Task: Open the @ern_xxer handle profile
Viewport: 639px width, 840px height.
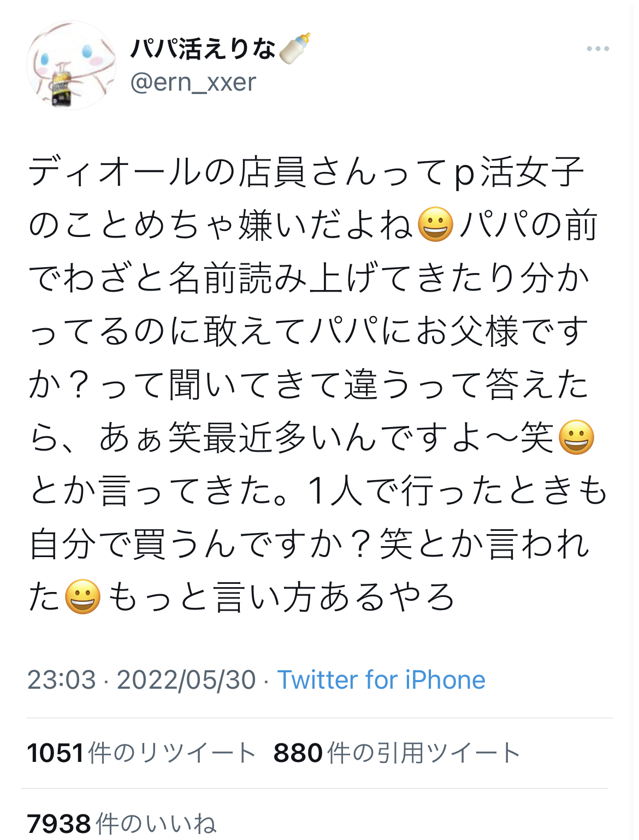Action: click(x=193, y=82)
